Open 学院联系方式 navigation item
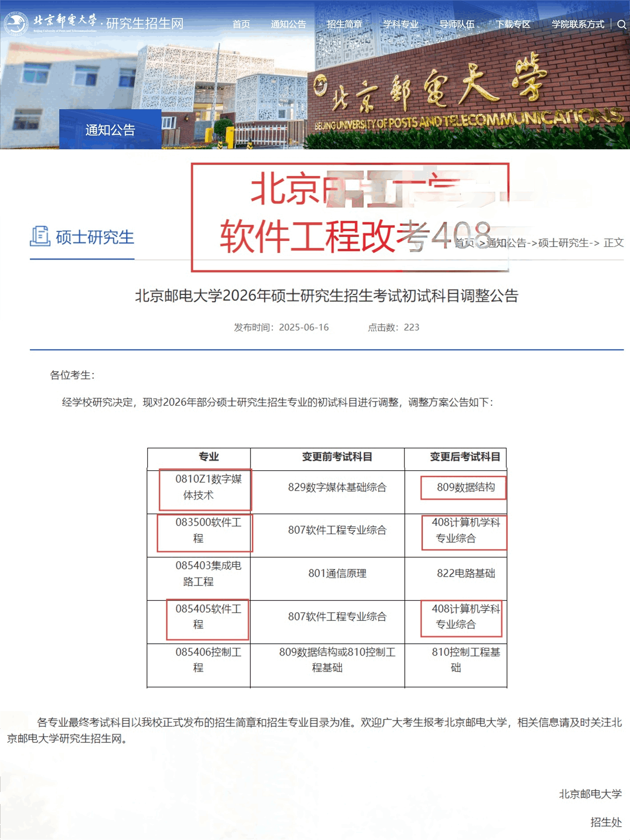 (578, 24)
